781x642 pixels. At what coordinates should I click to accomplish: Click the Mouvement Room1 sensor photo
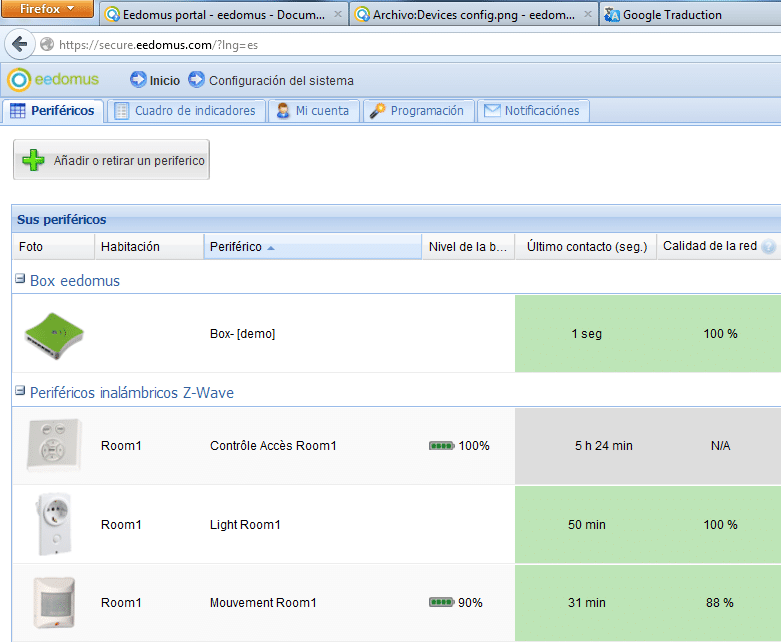pyautogui.click(x=54, y=602)
